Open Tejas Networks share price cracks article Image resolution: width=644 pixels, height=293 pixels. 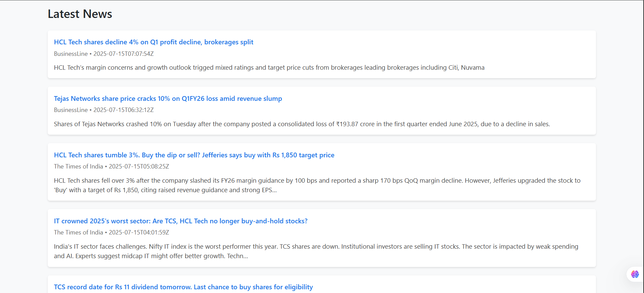168,98
